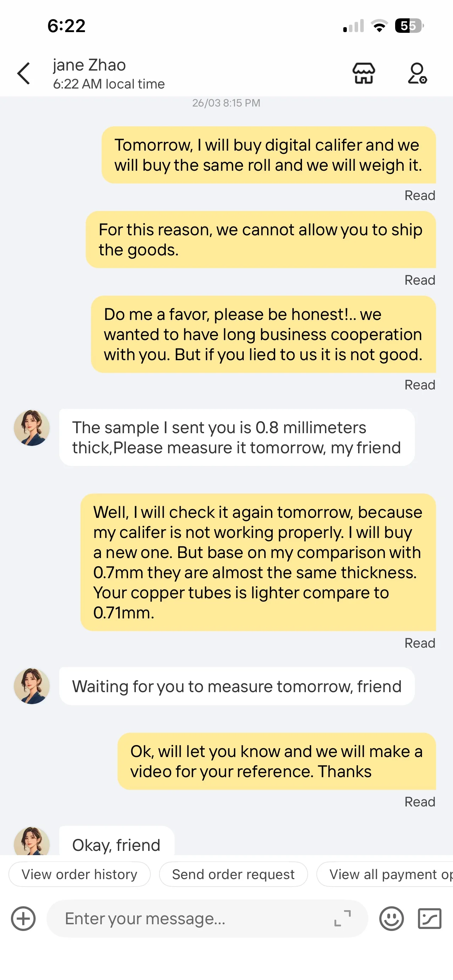Tap Jane's avatar beside the 0.8 millimeters message
Viewport: 453px width, 980px height.
pos(32,428)
